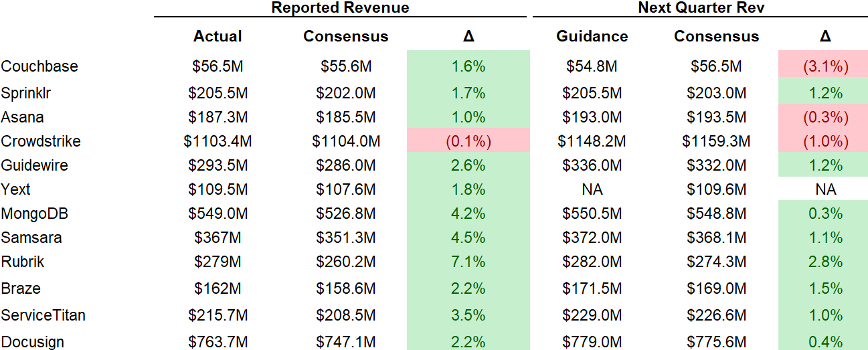Select the Next Quarter Rev group header
The width and height of the screenshot is (868, 350).
point(701,7)
